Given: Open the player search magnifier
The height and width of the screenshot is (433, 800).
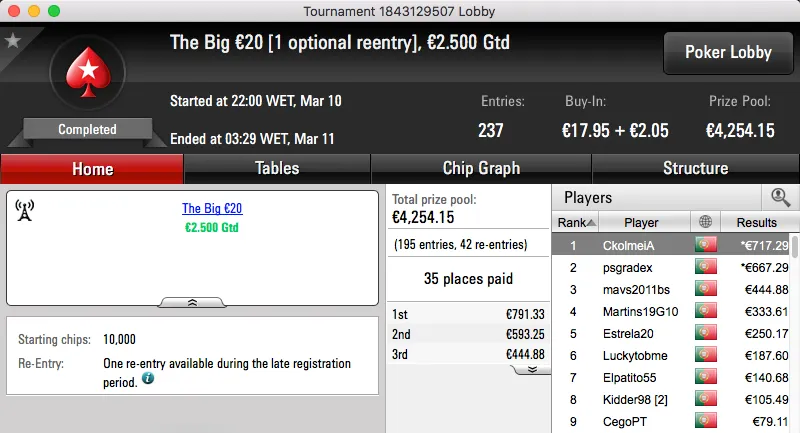Looking at the screenshot, I should pos(780,198).
